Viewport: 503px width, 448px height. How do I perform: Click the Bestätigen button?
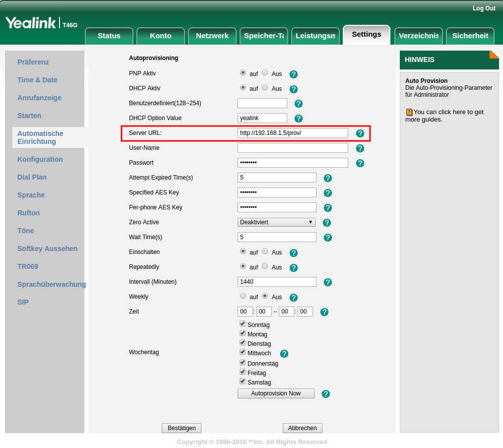(x=182, y=428)
